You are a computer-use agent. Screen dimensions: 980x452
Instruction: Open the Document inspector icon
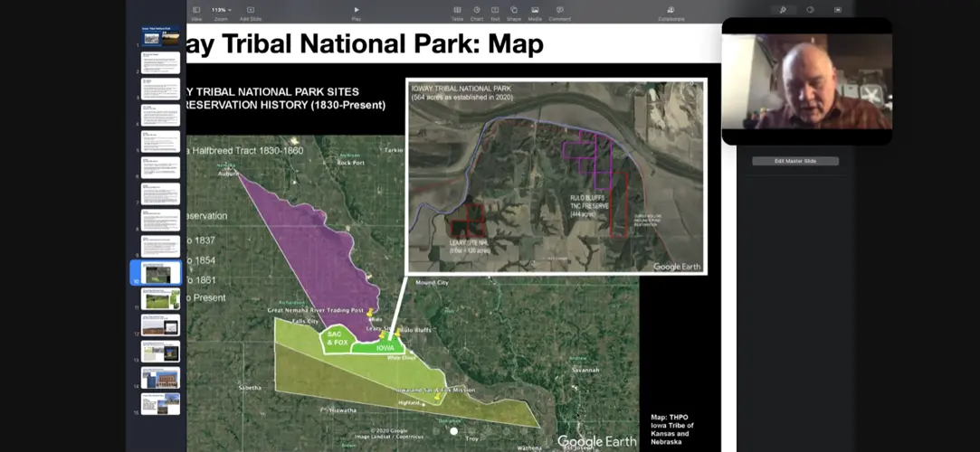coord(838,9)
